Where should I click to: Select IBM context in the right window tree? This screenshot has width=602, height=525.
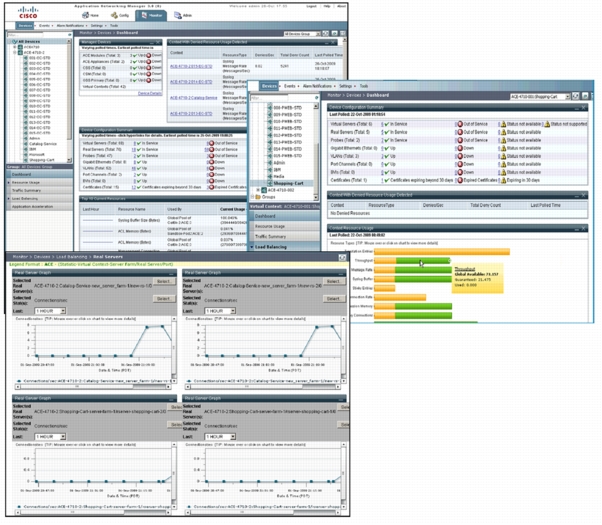(x=277, y=169)
